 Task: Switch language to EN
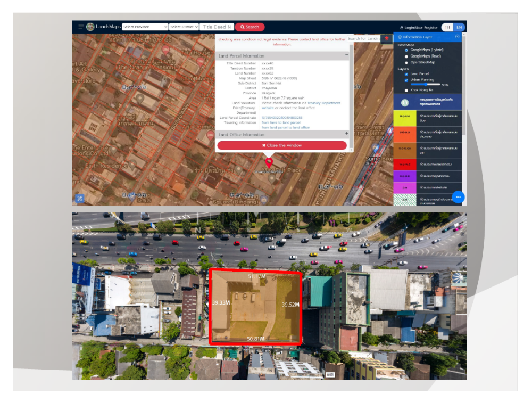[459, 27]
